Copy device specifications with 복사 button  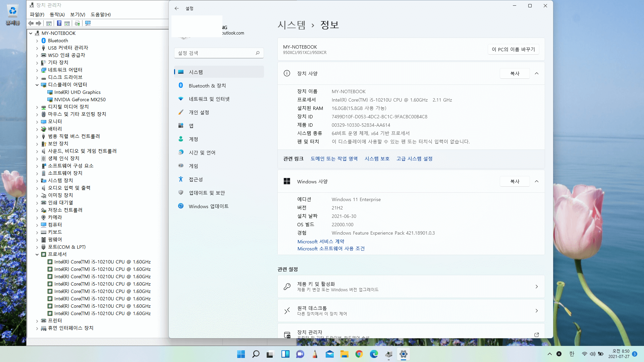[515, 73]
